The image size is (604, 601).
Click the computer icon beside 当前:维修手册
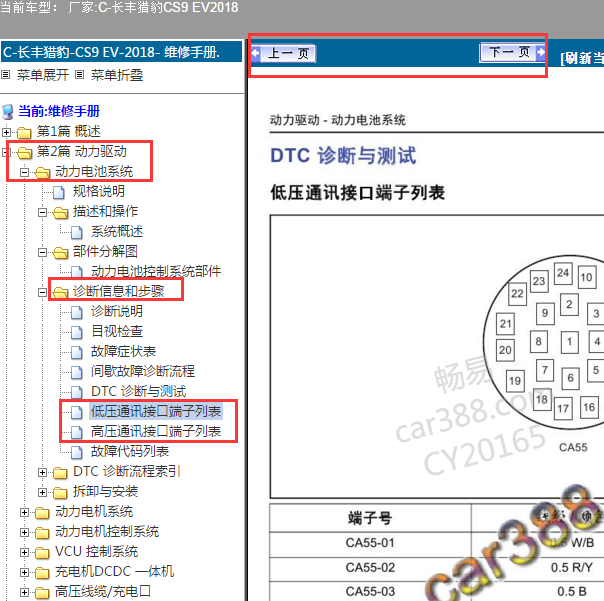tap(8, 112)
